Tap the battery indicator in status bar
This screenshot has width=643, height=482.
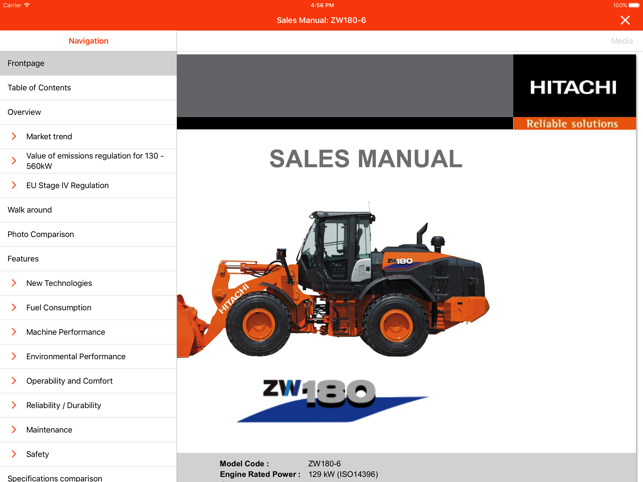click(x=634, y=5)
